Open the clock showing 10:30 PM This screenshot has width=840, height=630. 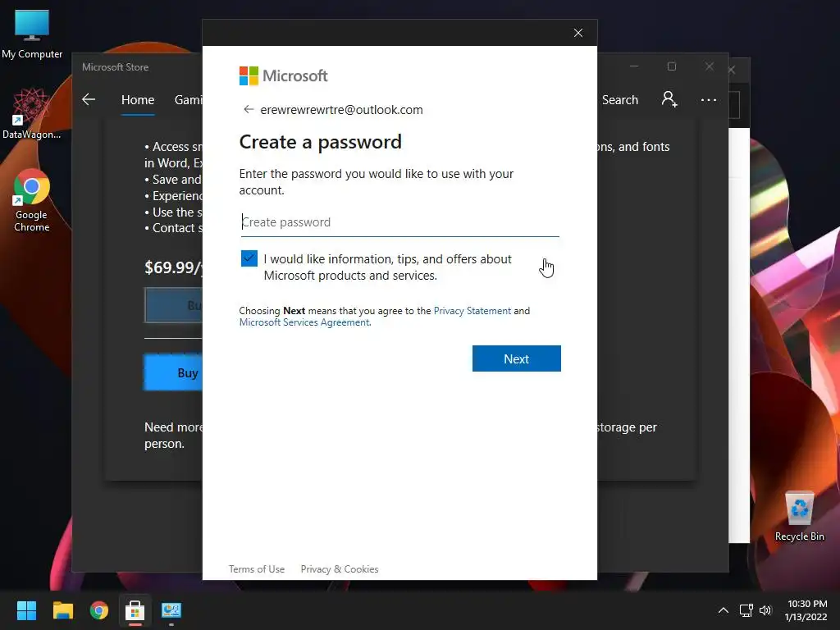pyautogui.click(x=806, y=610)
